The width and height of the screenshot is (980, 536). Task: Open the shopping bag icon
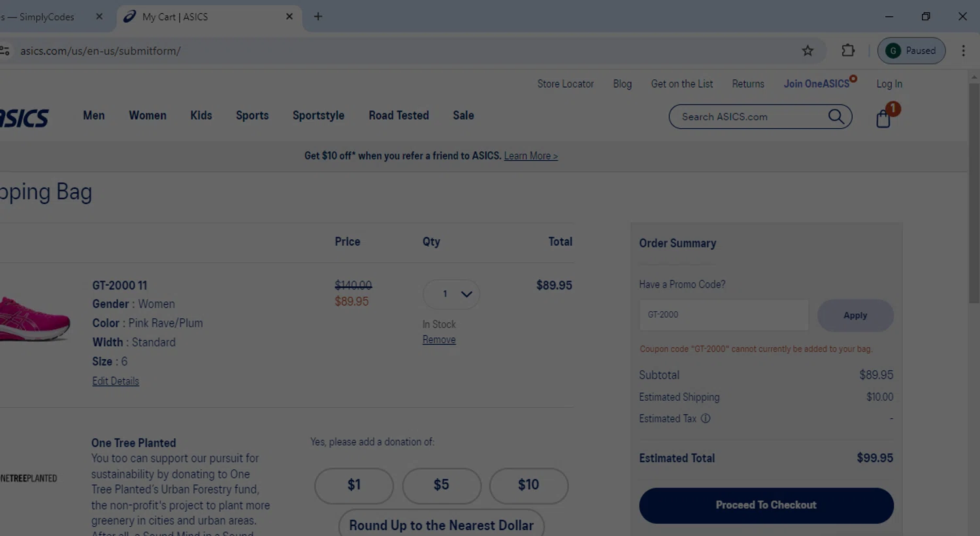[884, 118]
